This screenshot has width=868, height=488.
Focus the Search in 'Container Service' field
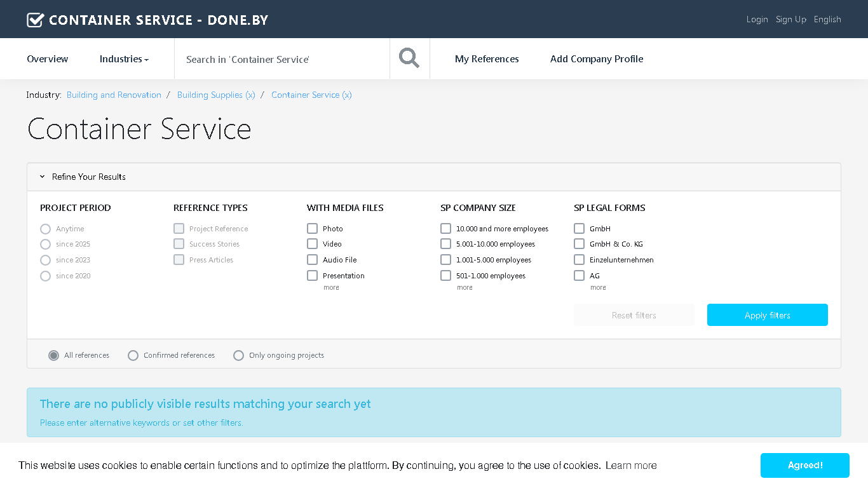pos(282,59)
